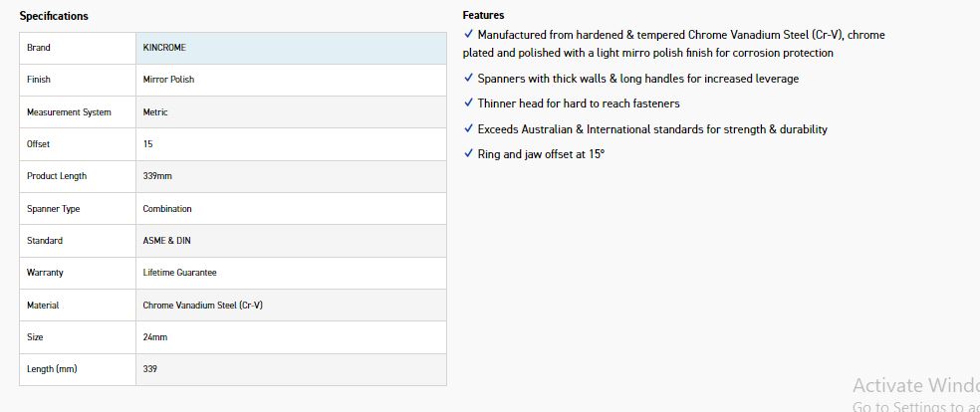The height and width of the screenshot is (412, 980).
Task: Click the Specifications heading
Action: tap(54, 16)
